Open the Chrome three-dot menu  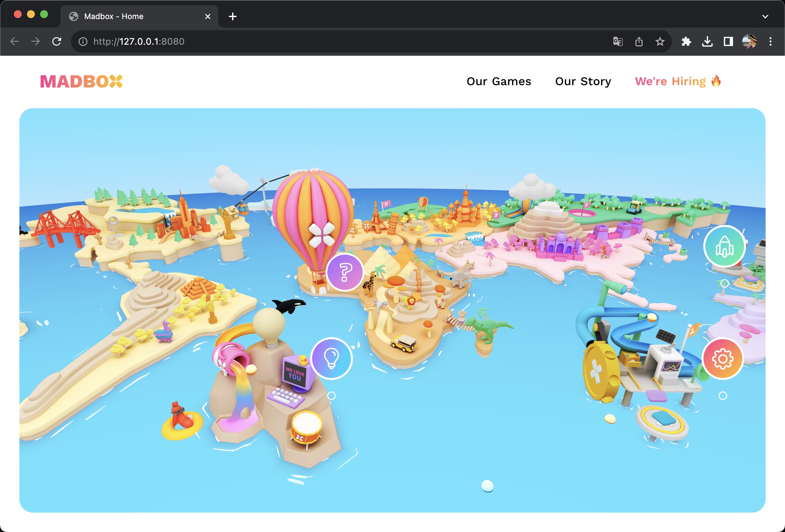770,41
